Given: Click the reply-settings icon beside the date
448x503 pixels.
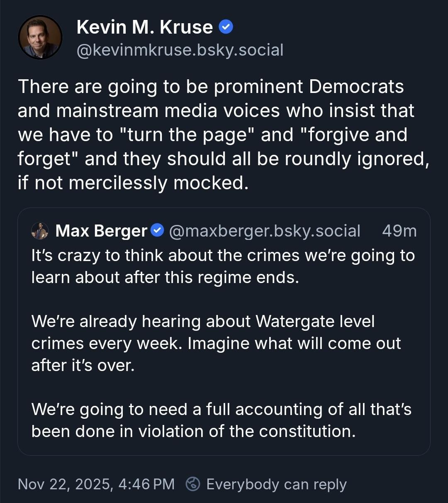Looking at the screenshot, I should [193, 484].
